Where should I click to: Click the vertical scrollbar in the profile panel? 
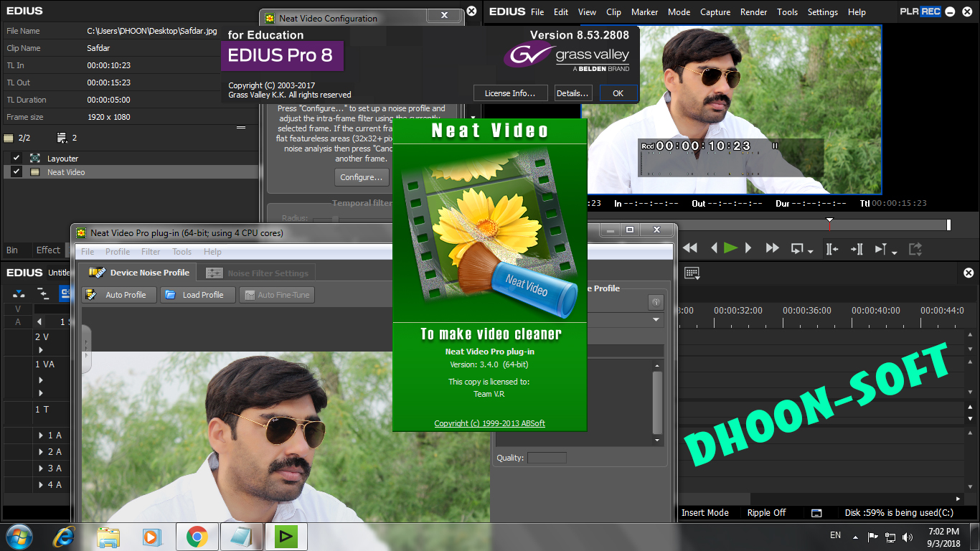pyautogui.click(x=657, y=402)
